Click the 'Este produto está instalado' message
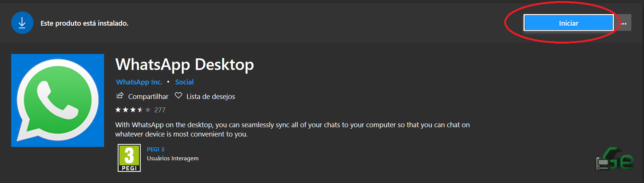 pos(84,23)
